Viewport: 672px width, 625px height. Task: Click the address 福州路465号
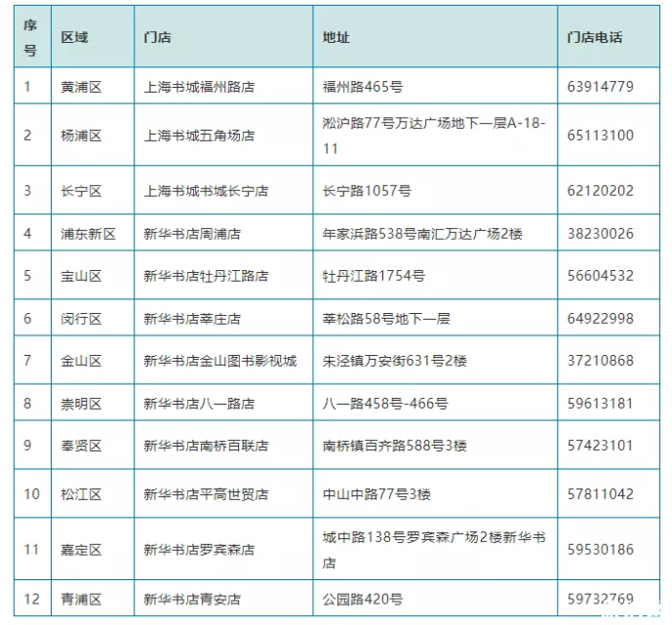click(x=363, y=87)
